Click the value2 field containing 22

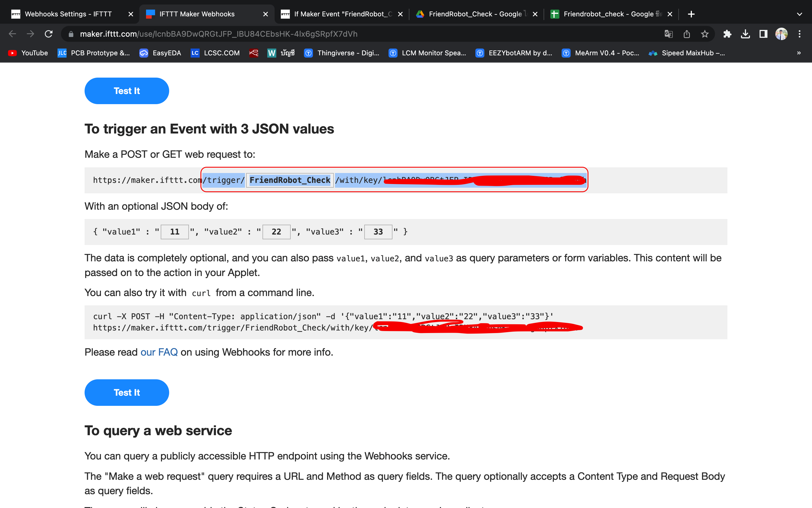[276, 232]
